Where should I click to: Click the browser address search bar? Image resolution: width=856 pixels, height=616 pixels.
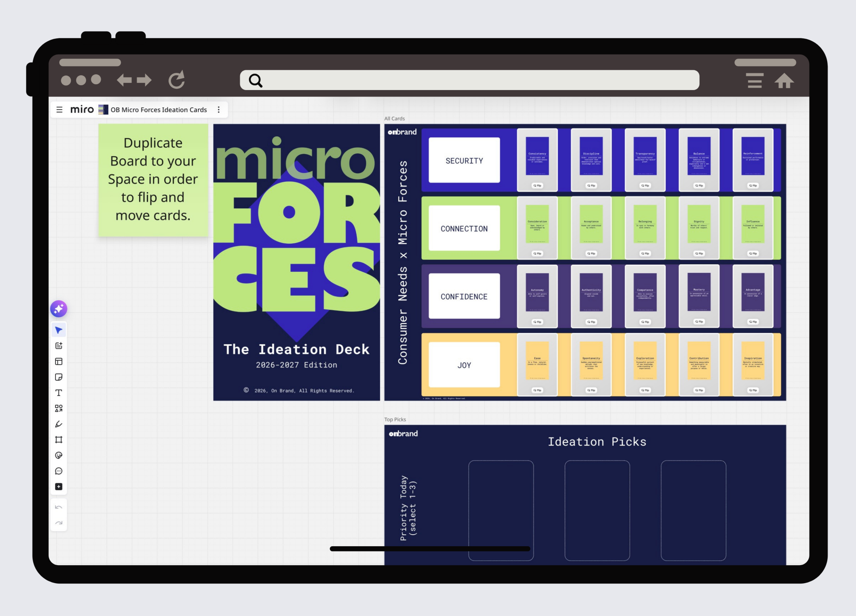(469, 80)
